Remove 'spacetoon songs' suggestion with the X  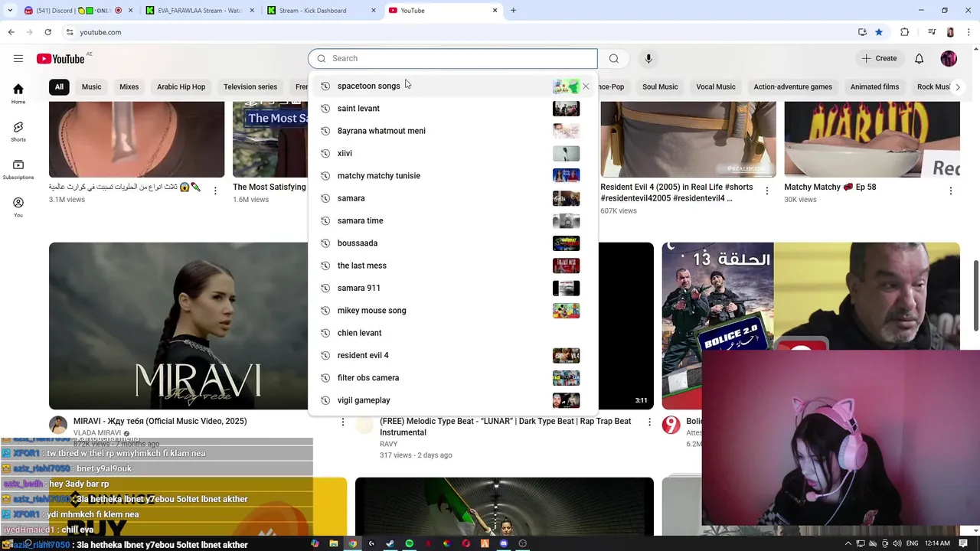point(586,86)
